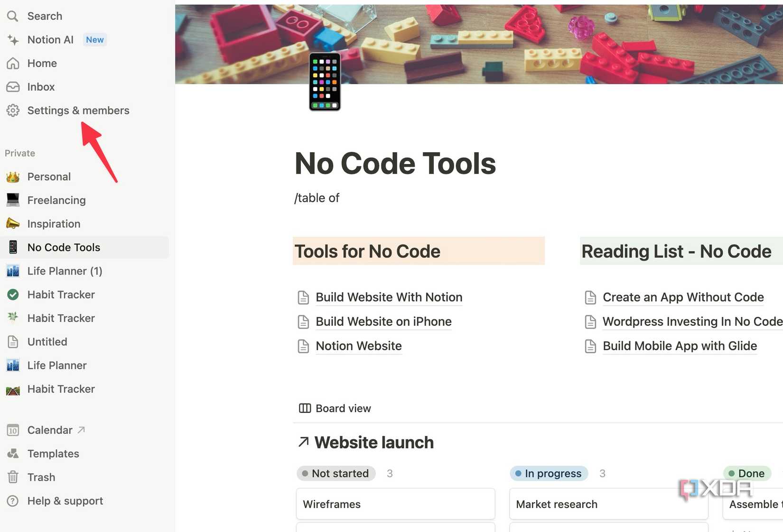Open the Freelancing page

(x=56, y=200)
